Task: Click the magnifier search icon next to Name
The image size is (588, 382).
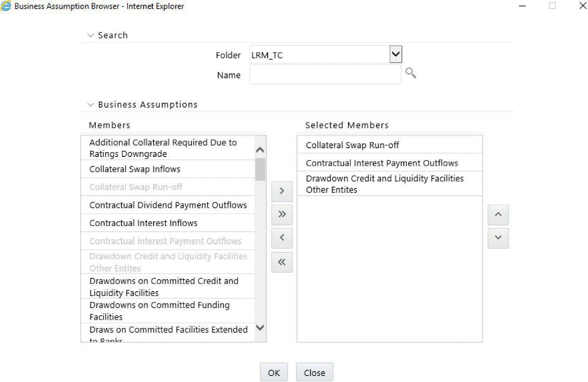Action: [x=411, y=73]
